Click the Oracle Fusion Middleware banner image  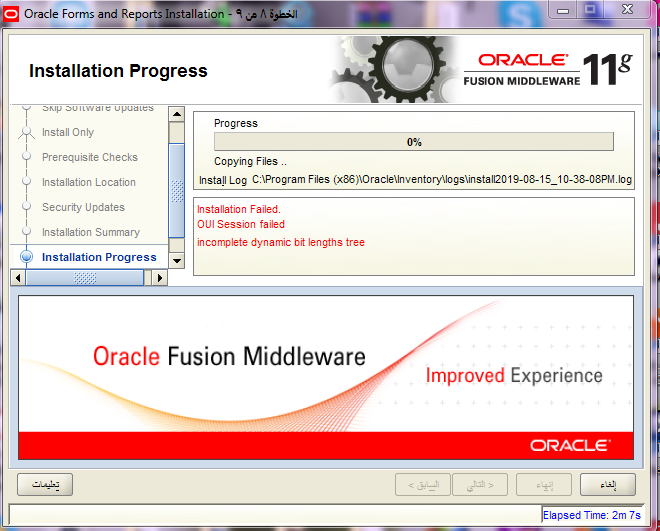click(326, 377)
